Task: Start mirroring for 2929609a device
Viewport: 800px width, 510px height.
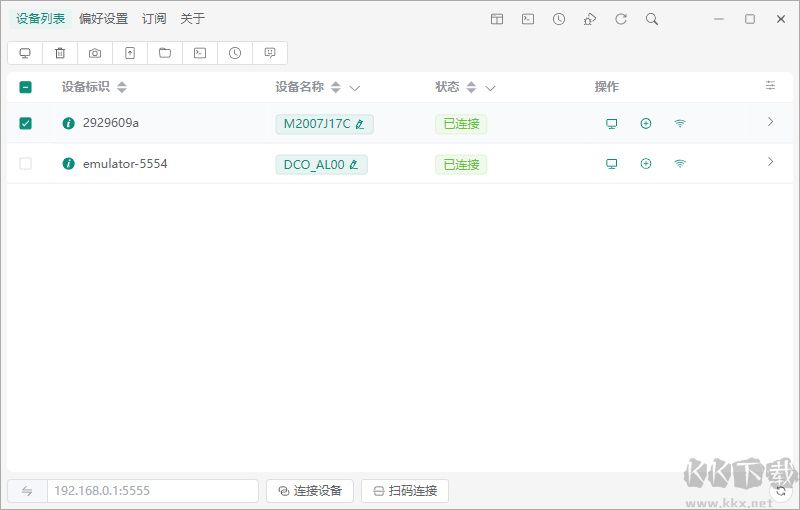Action: pyautogui.click(x=611, y=123)
